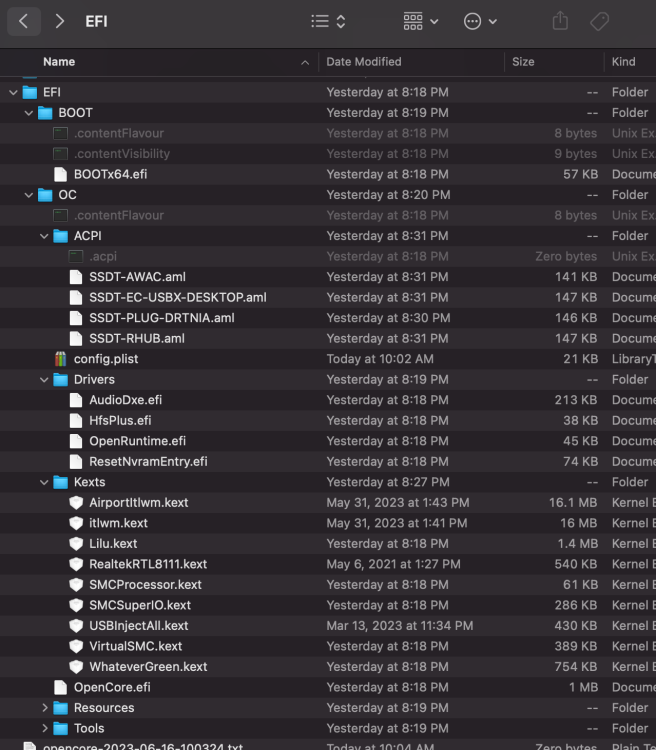
Task: Click the .contentVisibility file icon
Action: 60,154
